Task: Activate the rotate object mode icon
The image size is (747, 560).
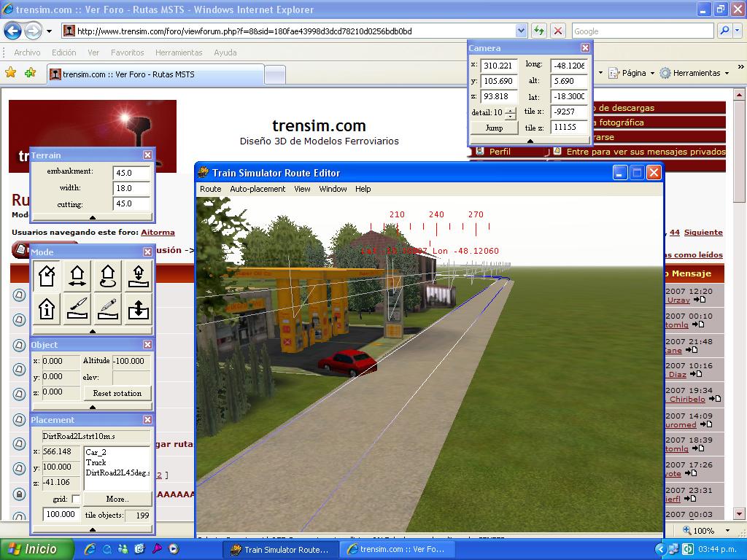Action: [x=108, y=276]
